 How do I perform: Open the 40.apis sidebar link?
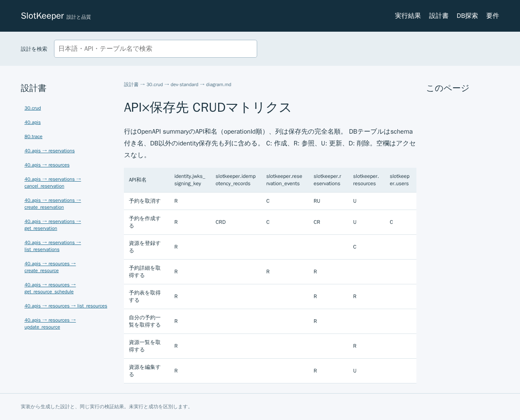point(32,122)
